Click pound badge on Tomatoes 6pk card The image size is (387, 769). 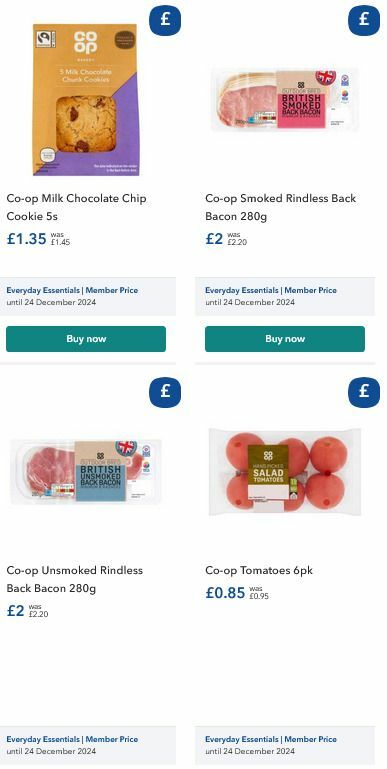[x=364, y=392]
